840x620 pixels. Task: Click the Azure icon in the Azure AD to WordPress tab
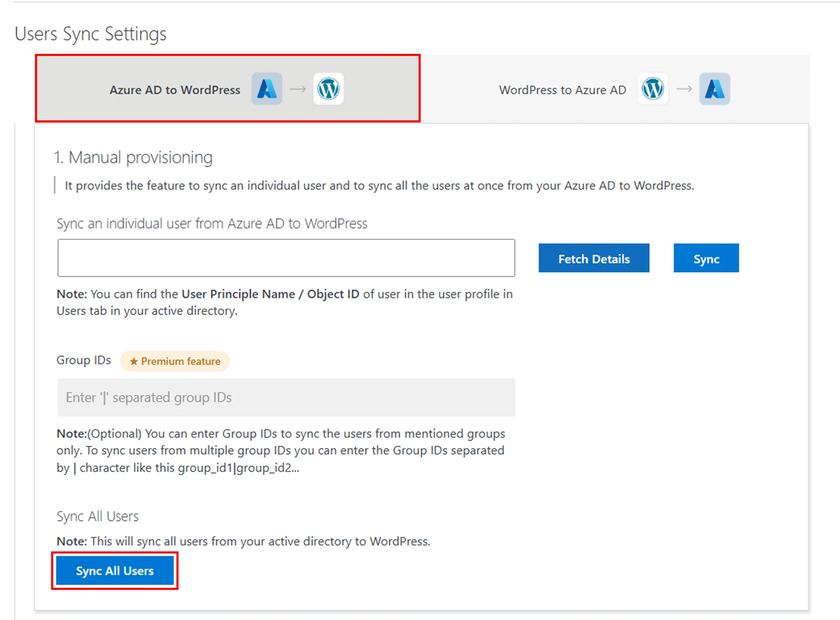point(267,89)
